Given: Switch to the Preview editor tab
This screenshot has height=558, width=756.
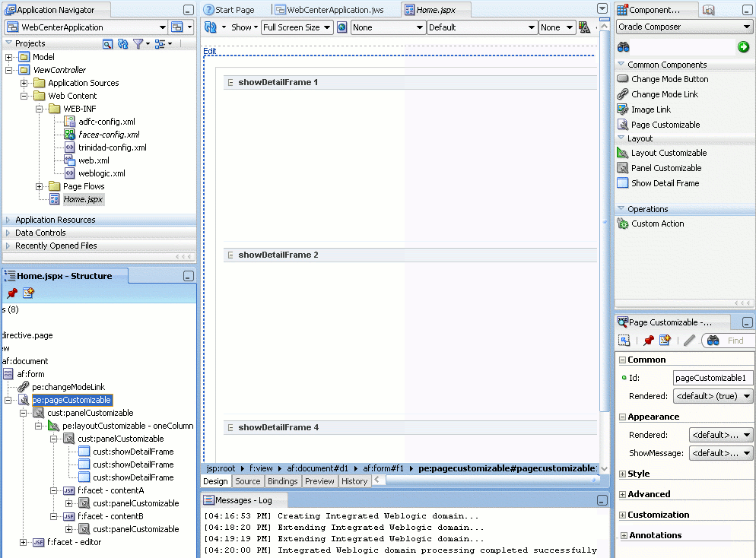Looking at the screenshot, I should 319,481.
